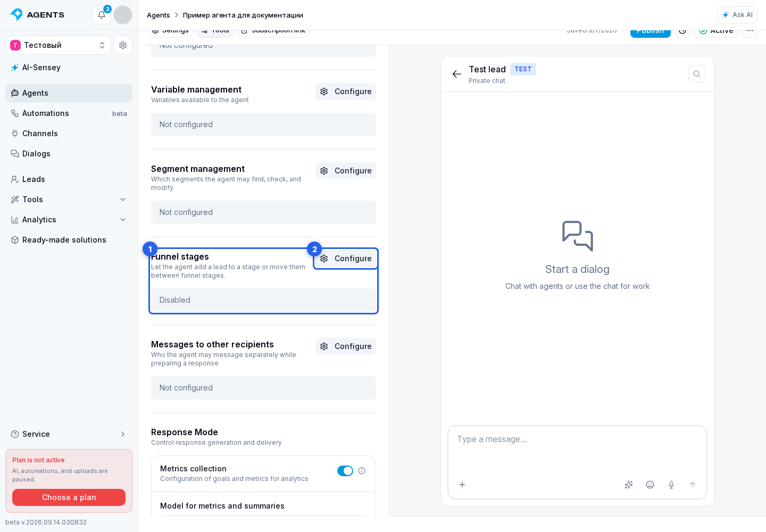
Task: Configure Segment management
Action: tap(346, 171)
